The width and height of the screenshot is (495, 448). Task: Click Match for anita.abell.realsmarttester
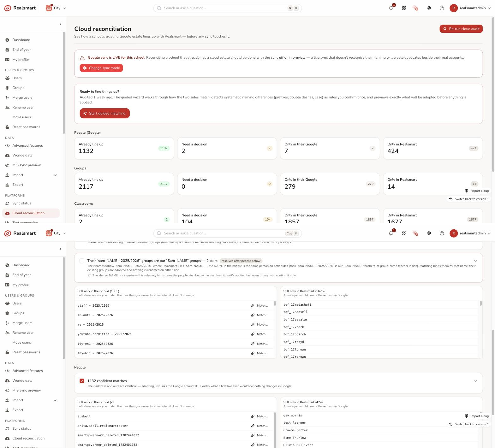coord(259,426)
